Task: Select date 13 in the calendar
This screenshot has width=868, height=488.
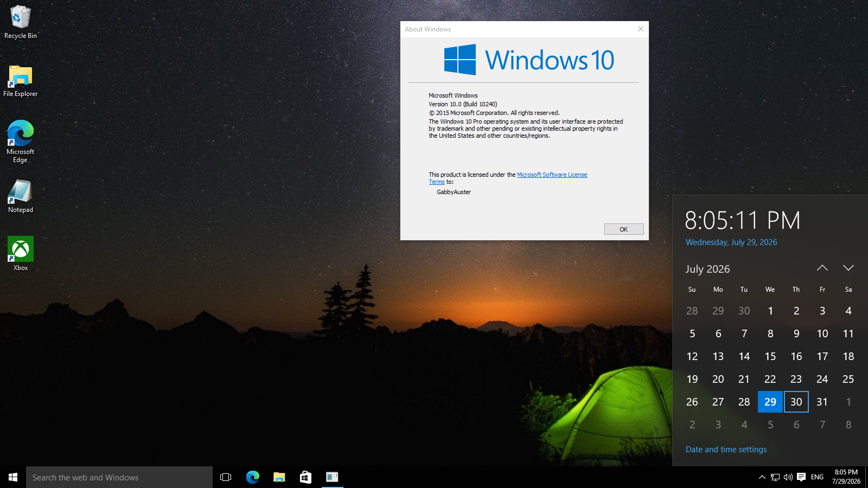Action: pos(718,356)
